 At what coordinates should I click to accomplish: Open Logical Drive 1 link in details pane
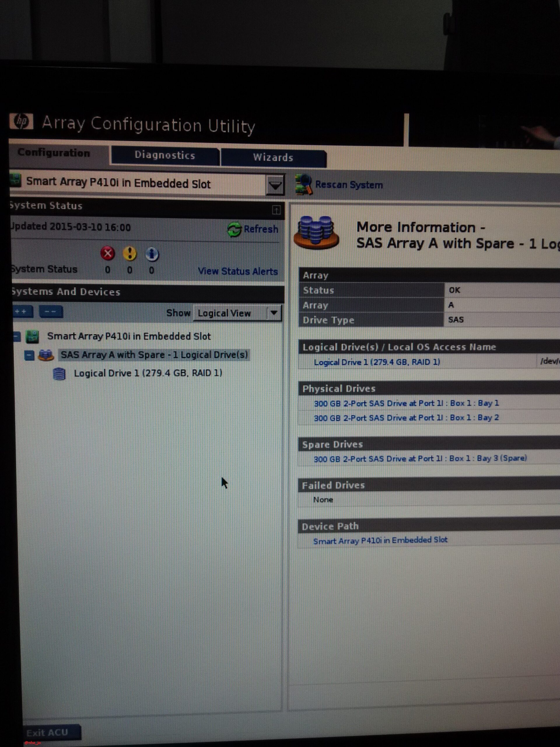[x=377, y=362]
